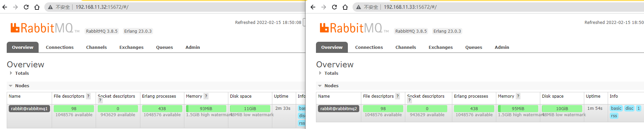
Task: Go forward in left browser window
Action: (15, 7)
